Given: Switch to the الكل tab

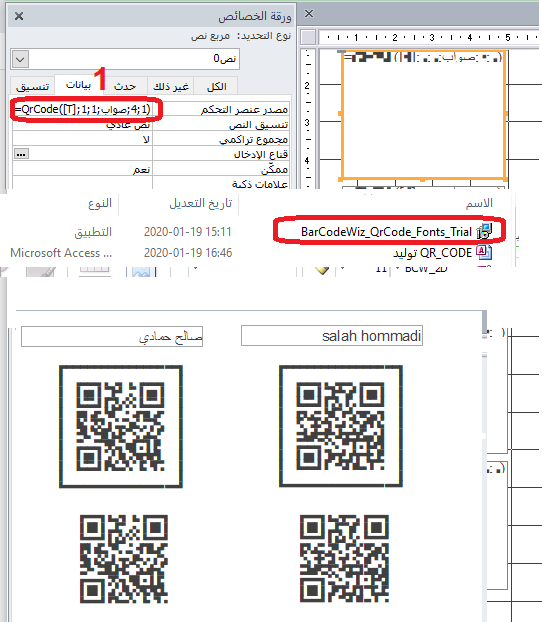Looking at the screenshot, I should [x=216, y=86].
